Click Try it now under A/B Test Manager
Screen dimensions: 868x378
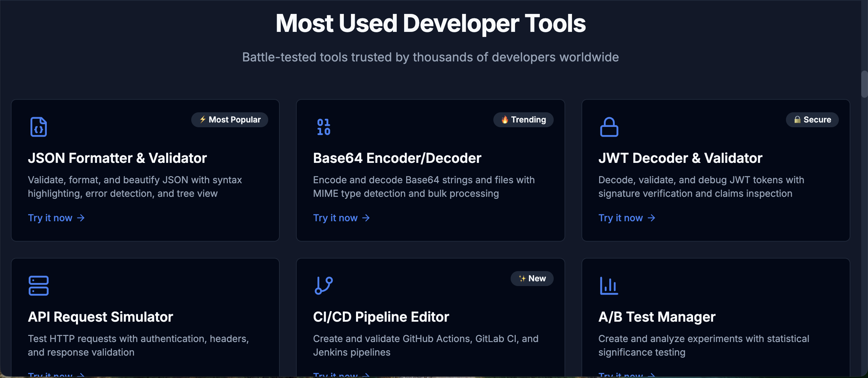(x=620, y=375)
